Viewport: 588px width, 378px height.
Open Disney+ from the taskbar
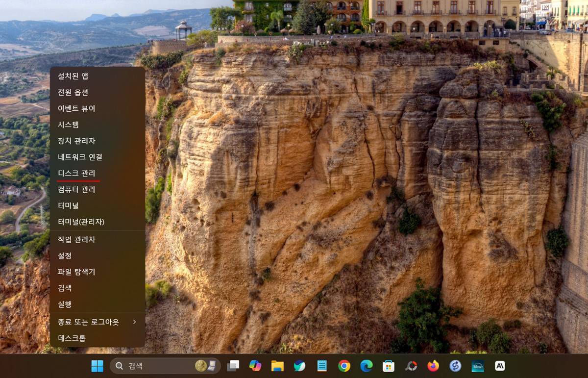pyautogui.click(x=478, y=366)
